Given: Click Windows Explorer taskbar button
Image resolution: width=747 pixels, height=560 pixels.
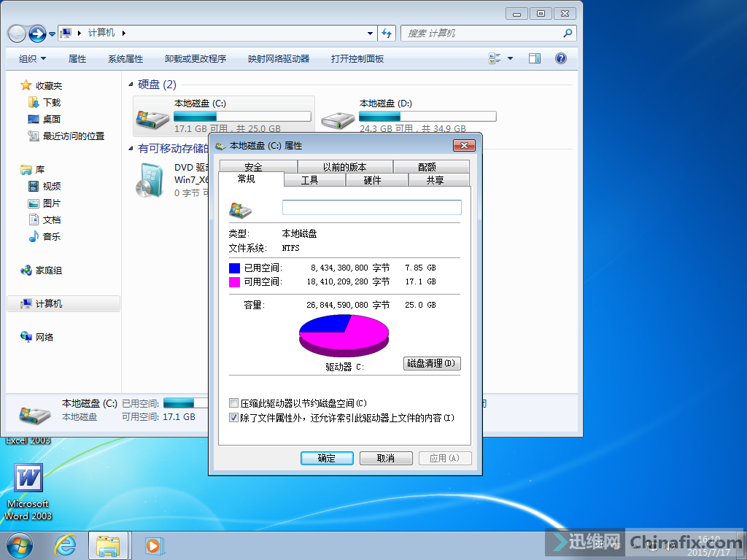Looking at the screenshot, I should (108, 545).
